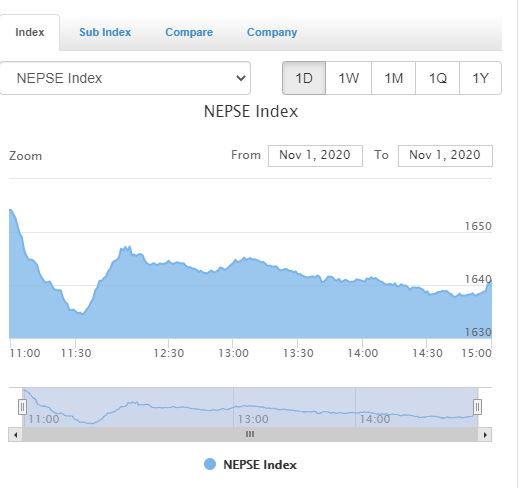Toggle NEPSE Index series via legend label
The height and width of the screenshot is (488, 528).
[x=260, y=465]
